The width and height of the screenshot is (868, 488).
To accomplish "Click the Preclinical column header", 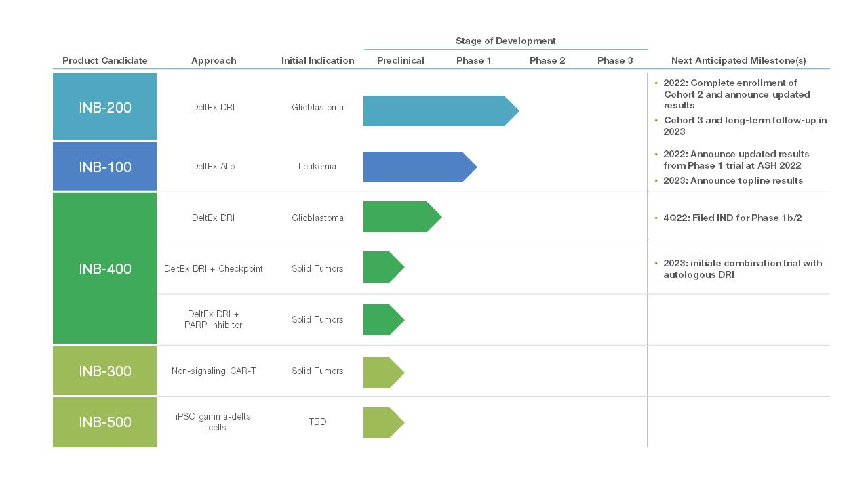I will (401, 60).
